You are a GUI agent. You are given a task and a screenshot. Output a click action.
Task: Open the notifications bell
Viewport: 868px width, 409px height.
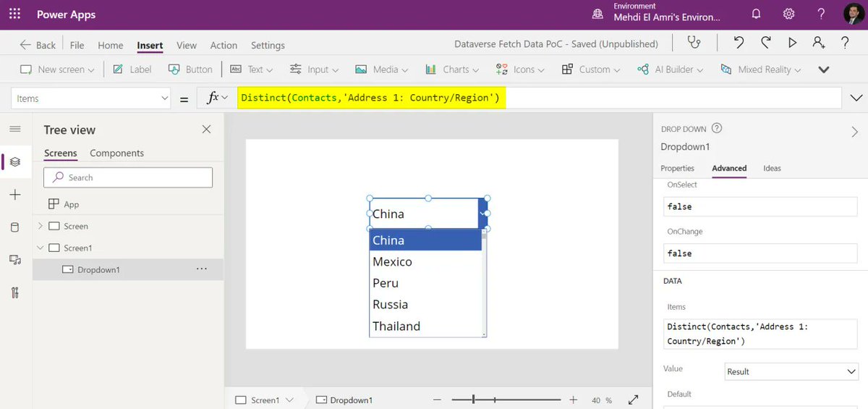[756, 14]
